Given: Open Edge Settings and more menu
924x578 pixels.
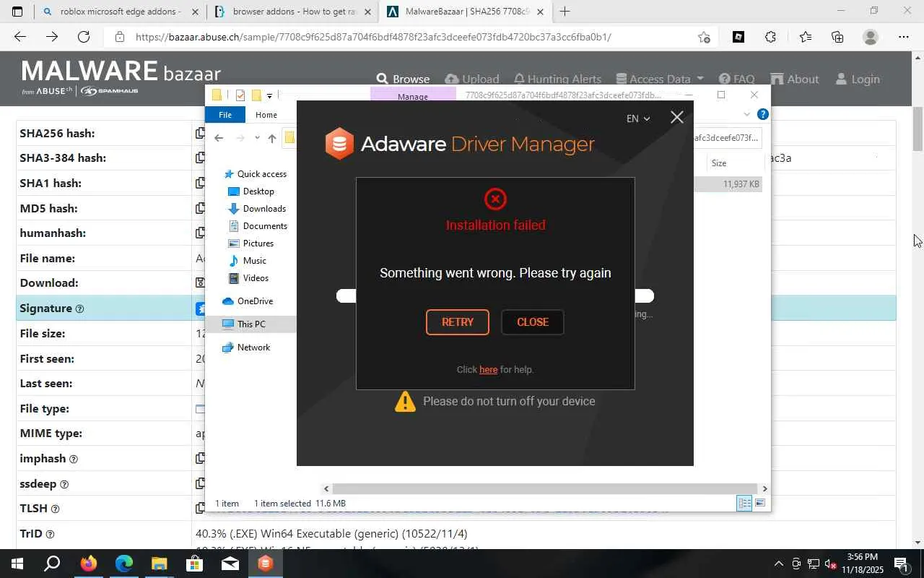Looking at the screenshot, I should 904,37.
